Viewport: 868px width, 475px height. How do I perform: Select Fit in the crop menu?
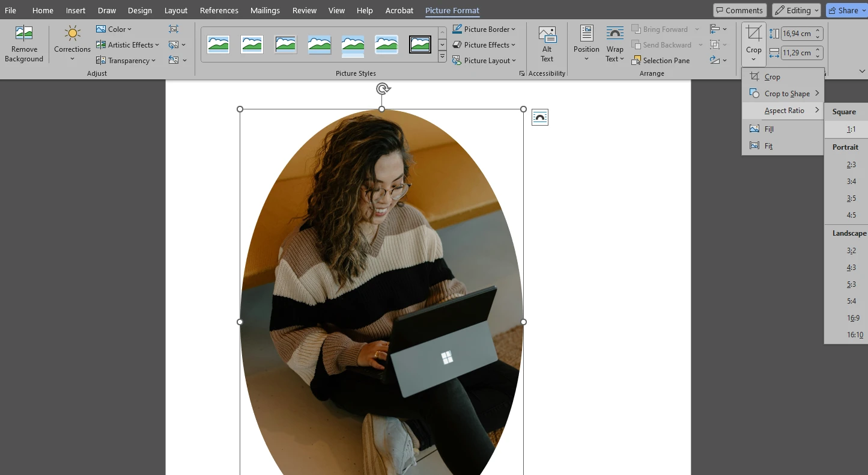click(x=783, y=146)
